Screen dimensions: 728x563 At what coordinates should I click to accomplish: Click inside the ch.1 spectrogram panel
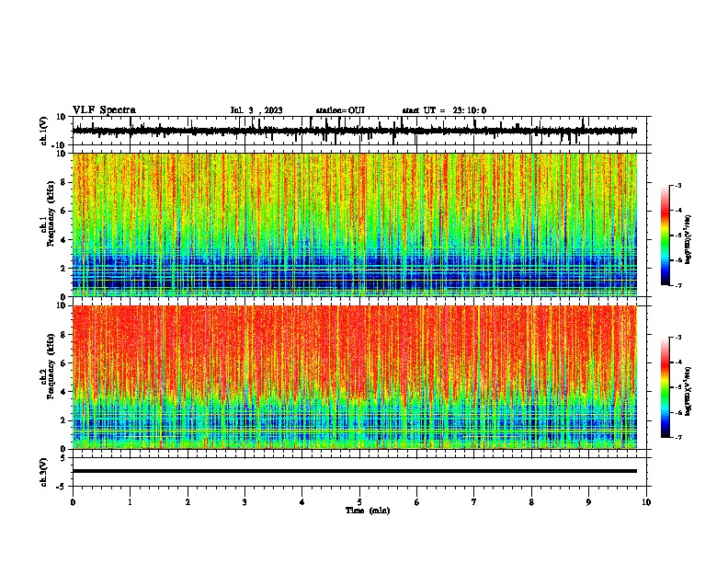click(355, 224)
